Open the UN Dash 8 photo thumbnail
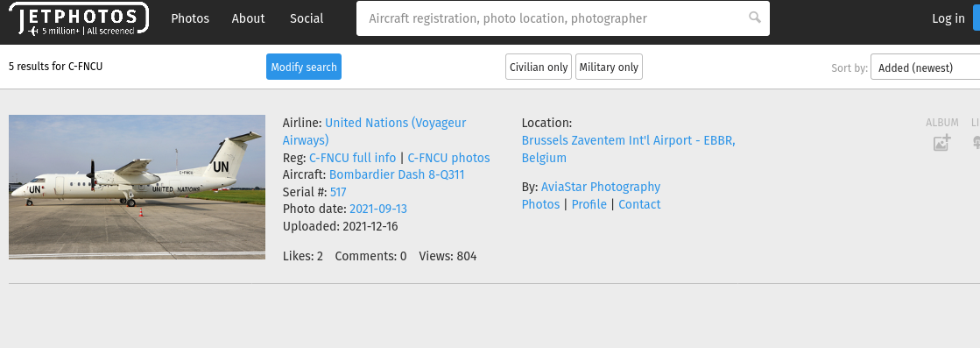The image size is (980, 348). pos(137,187)
